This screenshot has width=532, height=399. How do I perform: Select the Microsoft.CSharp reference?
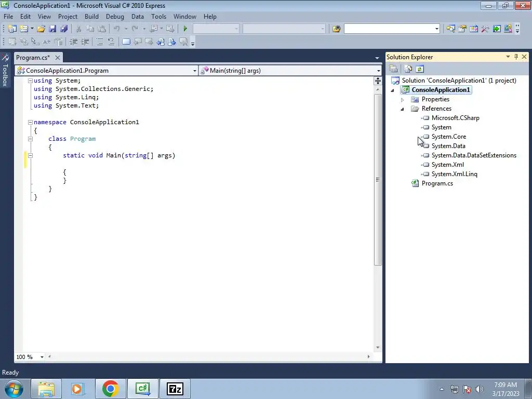click(x=455, y=118)
